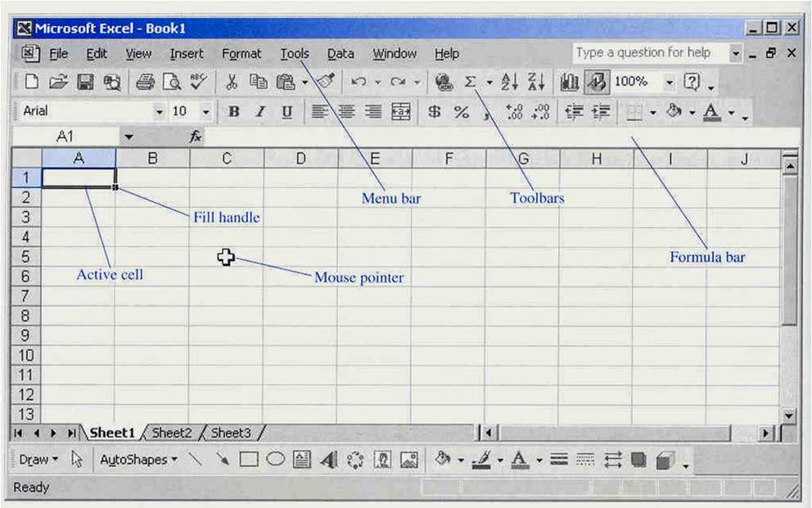The image size is (812, 508).
Task: Launch the Chart Wizard icon
Action: [570, 82]
